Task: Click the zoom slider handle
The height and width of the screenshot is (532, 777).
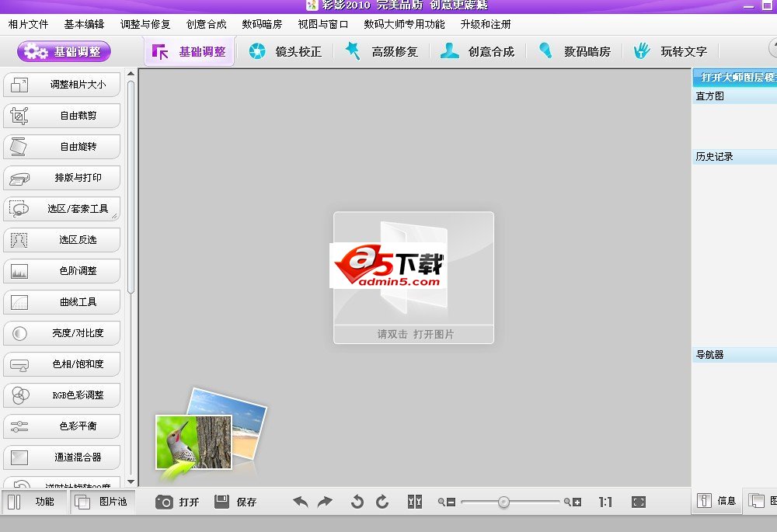Action: (503, 502)
